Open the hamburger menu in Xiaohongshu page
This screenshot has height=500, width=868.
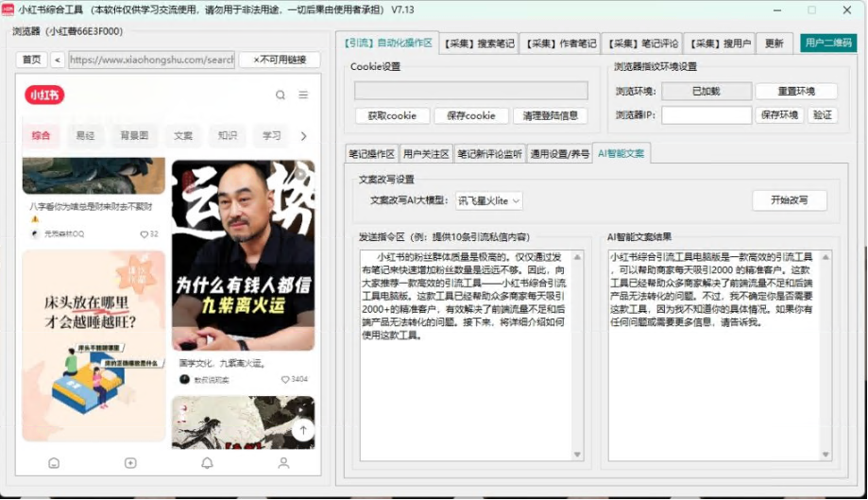[x=303, y=95]
